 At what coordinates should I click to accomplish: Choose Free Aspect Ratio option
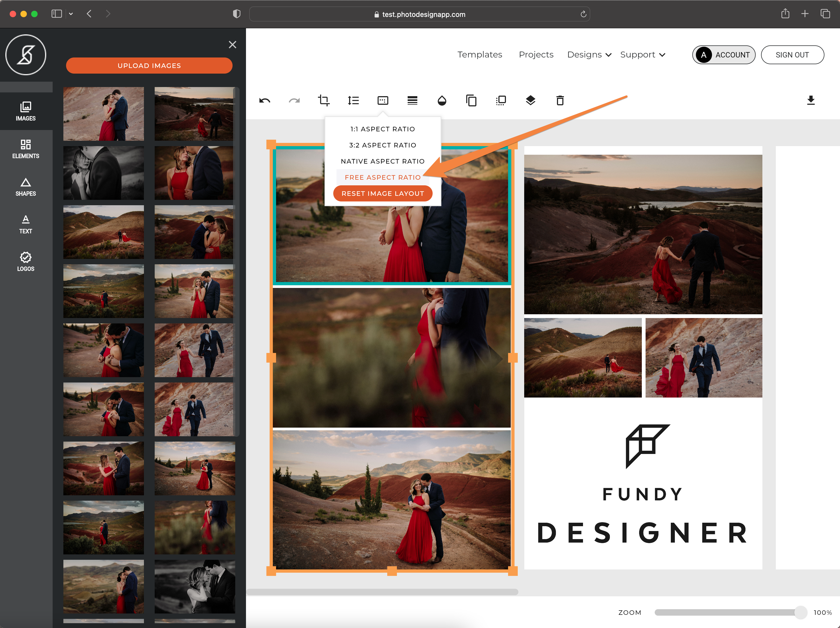pyautogui.click(x=382, y=178)
